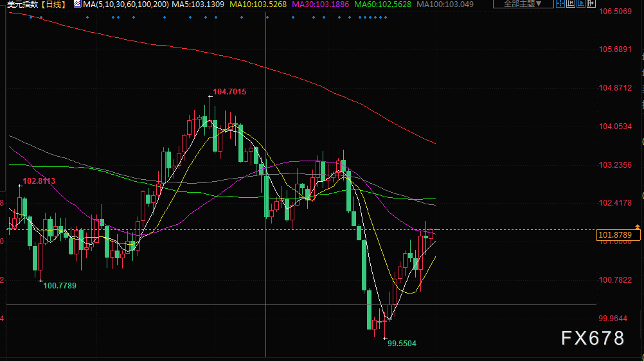
Task: Select the gray MA100:103.049 legend
Action: tap(445, 4)
